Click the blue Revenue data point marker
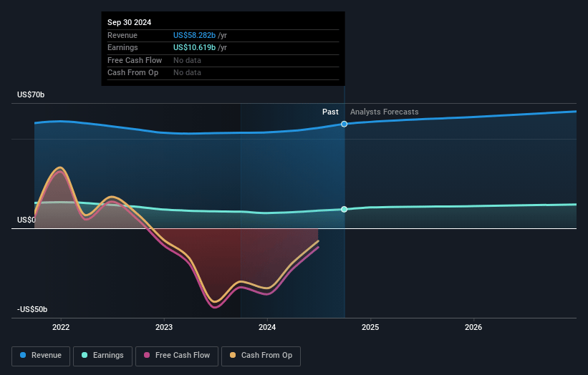 pos(344,124)
